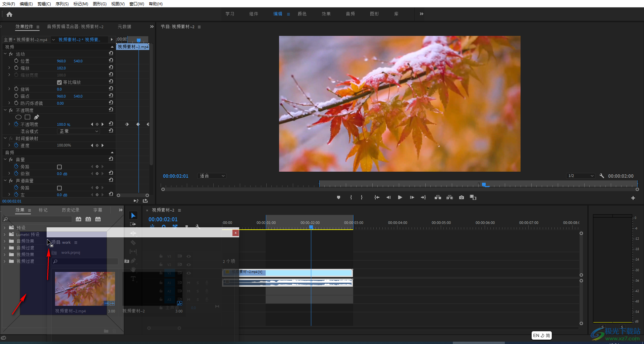644x344 pixels.
Task: Open the 文件 menu
Action: pos(9,4)
